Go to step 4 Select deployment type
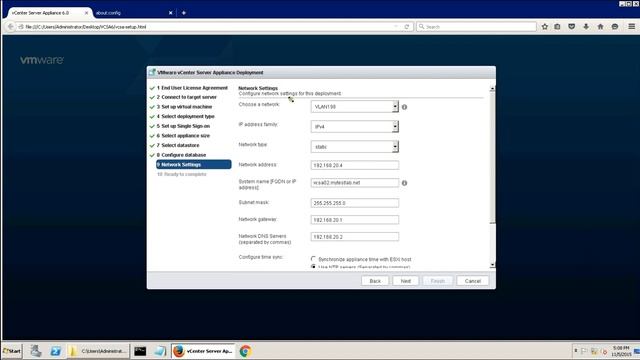The width and height of the screenshot is (640, 360). (x=185, y=116)
